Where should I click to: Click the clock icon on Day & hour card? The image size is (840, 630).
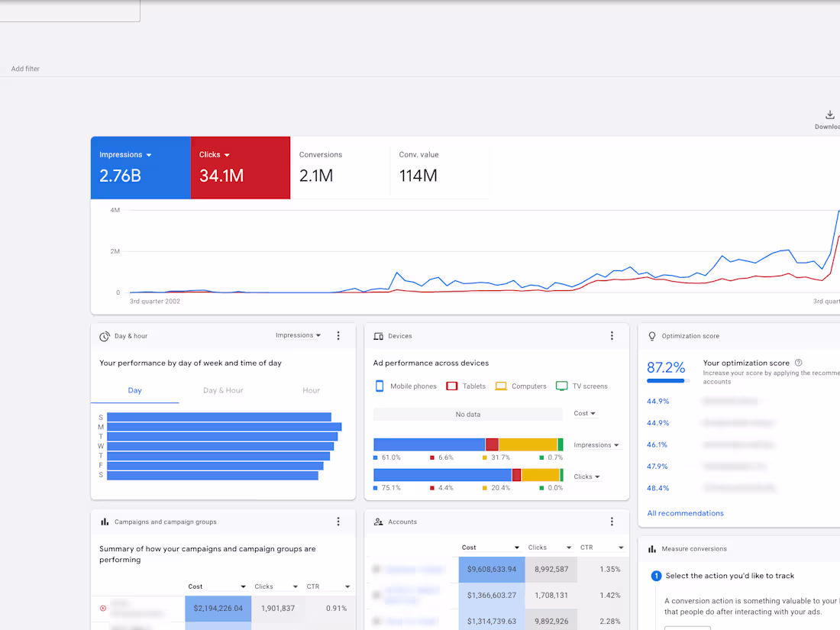pos(105,335)
